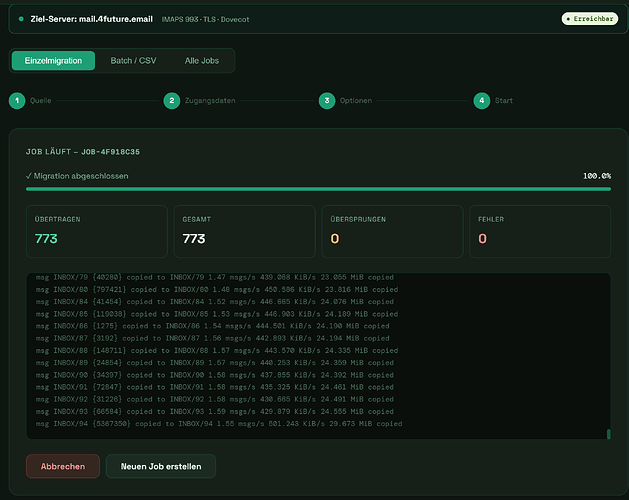Select the Fehler count card
The height and width of the screenshot is (500, 629).
(x=538, y=231)
